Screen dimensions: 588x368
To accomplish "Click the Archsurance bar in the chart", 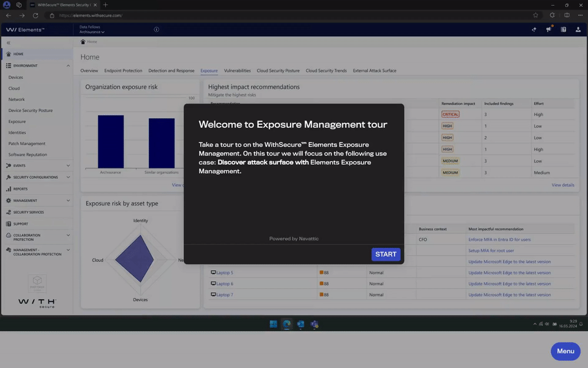I will (x=111, y=141).
